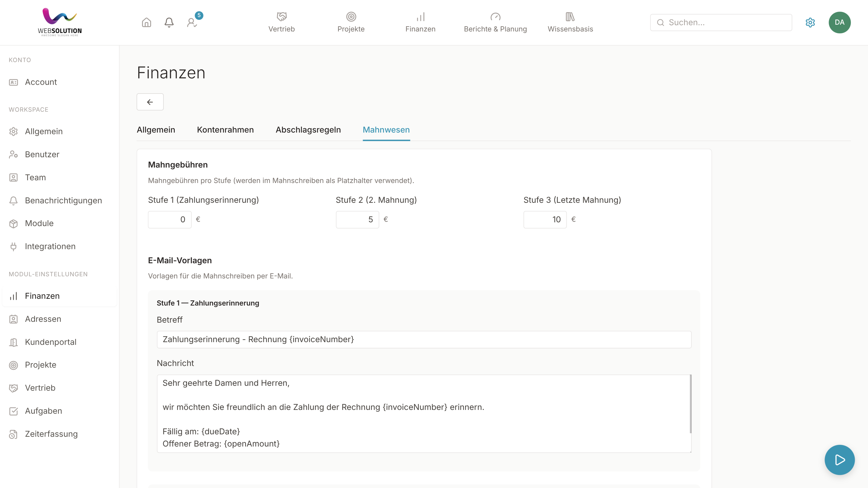This screenshot has height=488, width=868.
Task: Open the Wissensbasis books nav item
Action: click(x=570, y=23)
